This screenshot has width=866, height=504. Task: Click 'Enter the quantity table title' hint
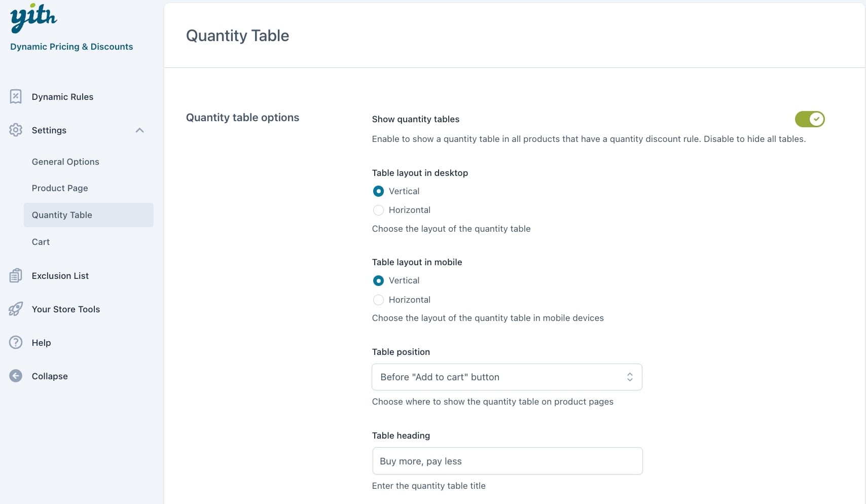tap(429, 486)
